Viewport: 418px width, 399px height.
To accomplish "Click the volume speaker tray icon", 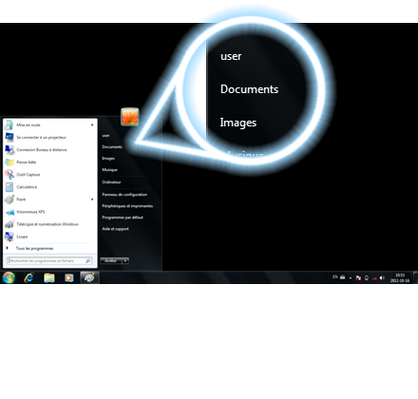I will coord(382,278).
